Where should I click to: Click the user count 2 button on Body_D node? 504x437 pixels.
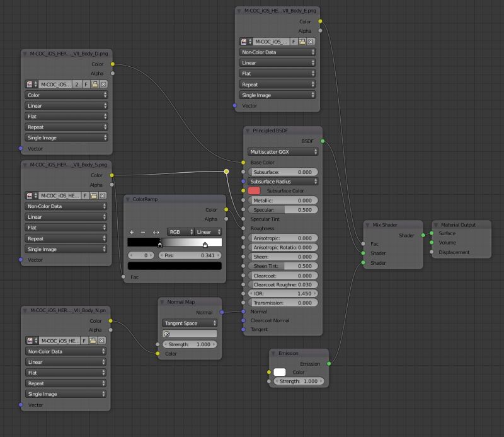77,83
